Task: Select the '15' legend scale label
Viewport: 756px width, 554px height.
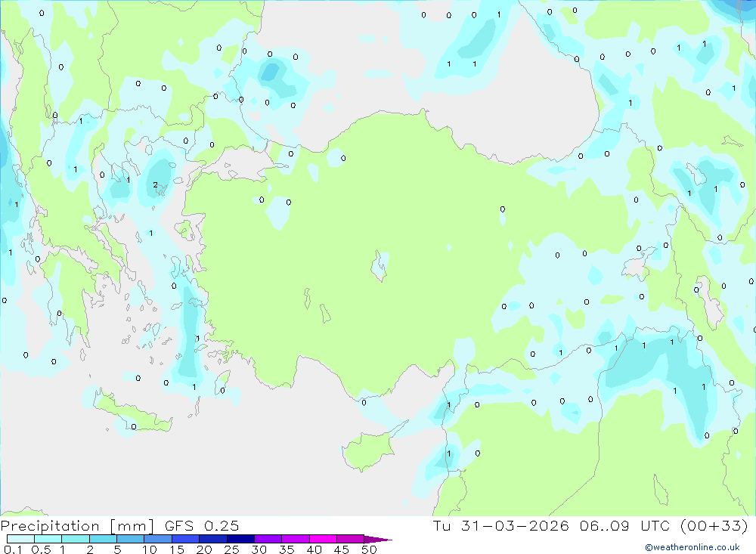Action: pos(177,549)
